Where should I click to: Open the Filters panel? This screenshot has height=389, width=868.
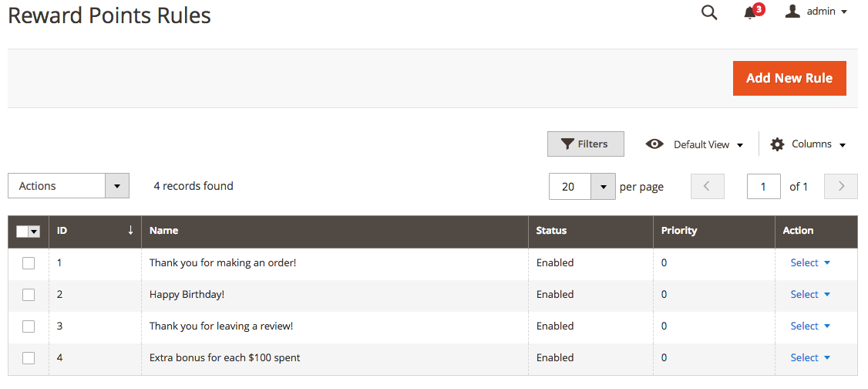[x=586, y=144]
